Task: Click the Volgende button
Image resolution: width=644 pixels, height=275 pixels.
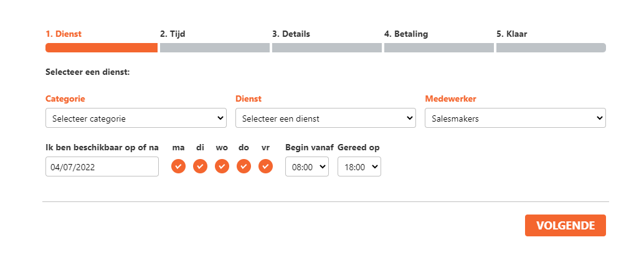Action: (565, 226)
